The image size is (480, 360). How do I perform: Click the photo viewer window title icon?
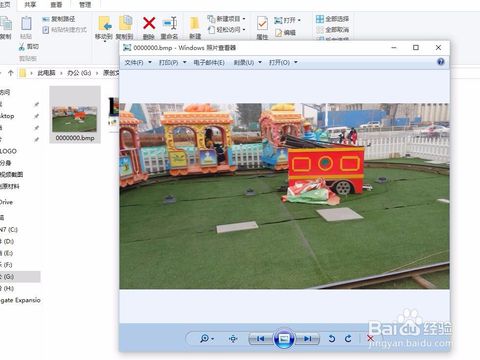(x=127, y=48)
